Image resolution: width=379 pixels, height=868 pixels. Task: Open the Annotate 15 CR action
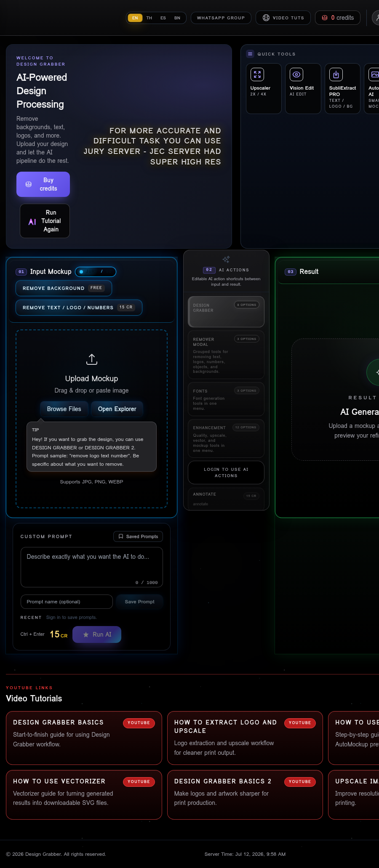(226, 499)
